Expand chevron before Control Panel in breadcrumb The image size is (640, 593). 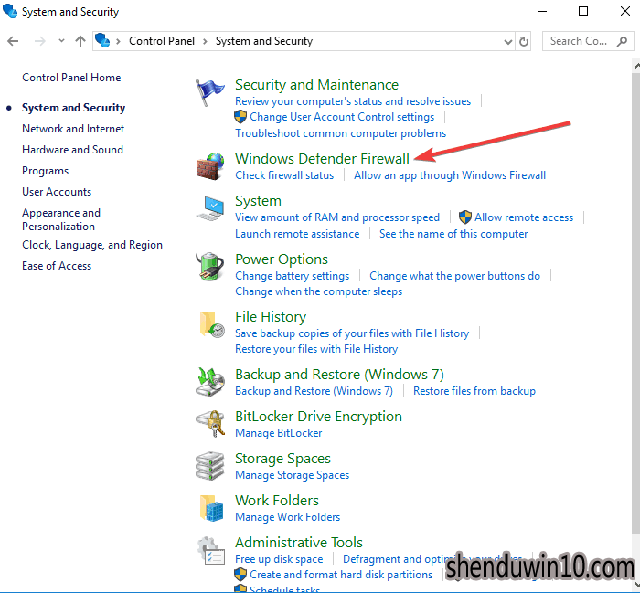click(118, 41)
